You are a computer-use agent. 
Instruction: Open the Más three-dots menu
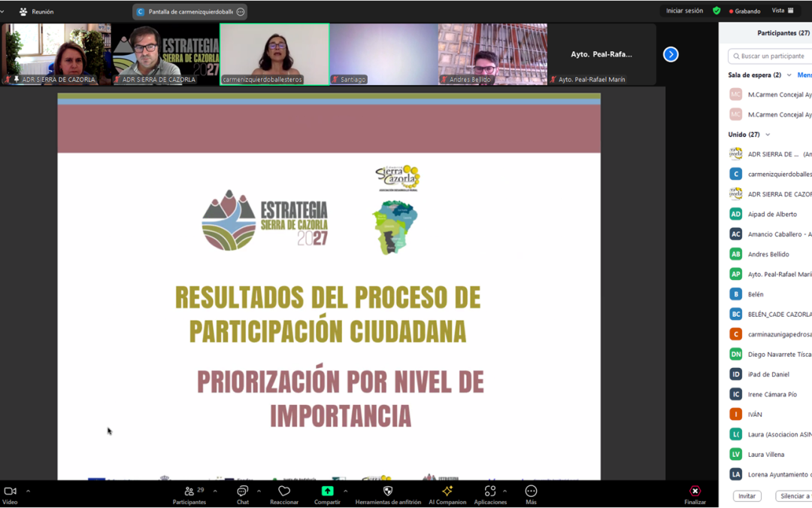531,491
